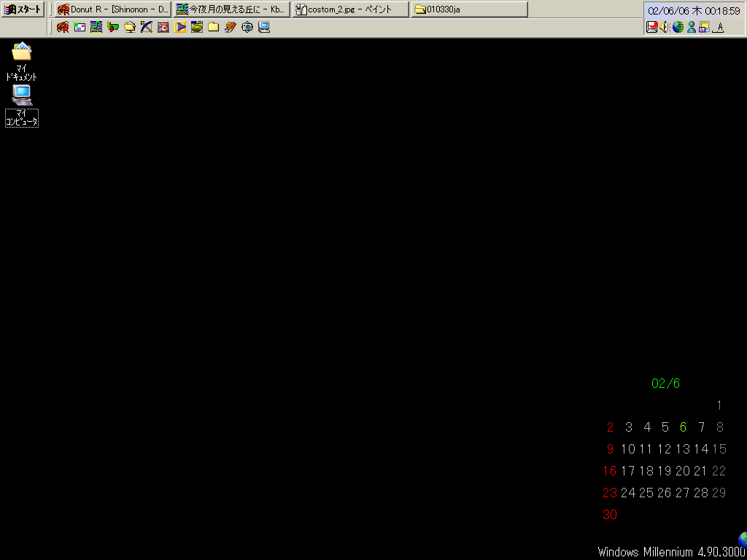Switch to Donut R browser taskbar button

(x=113, y=9)
